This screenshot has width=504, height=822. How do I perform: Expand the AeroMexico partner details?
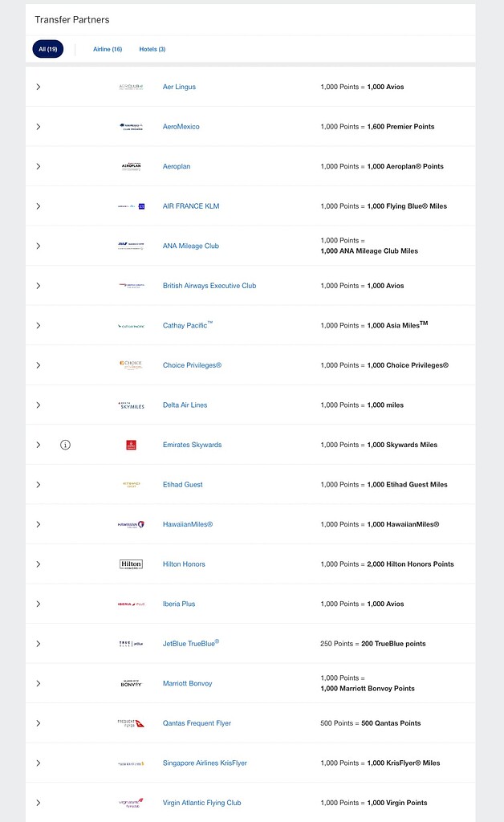38,127
